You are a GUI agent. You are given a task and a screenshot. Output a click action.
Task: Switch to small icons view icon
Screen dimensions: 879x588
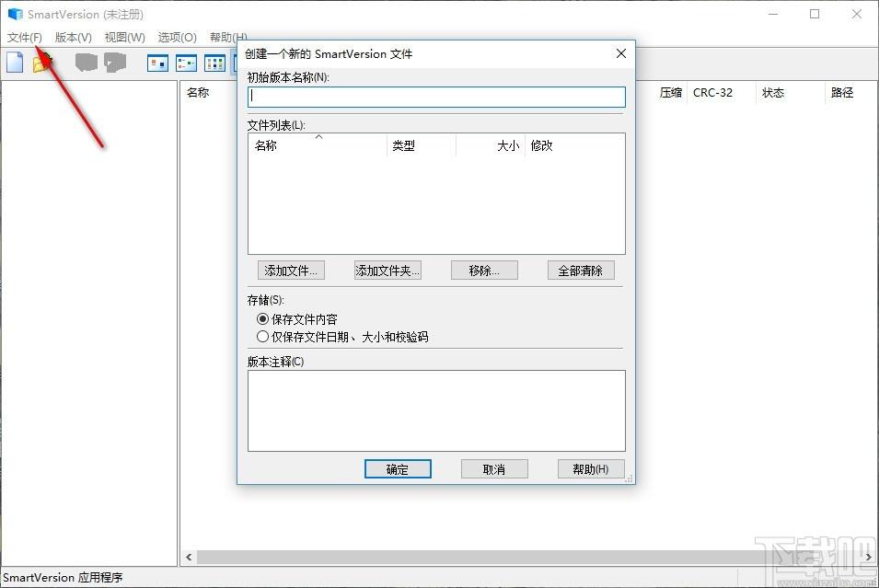pos(186,63)
